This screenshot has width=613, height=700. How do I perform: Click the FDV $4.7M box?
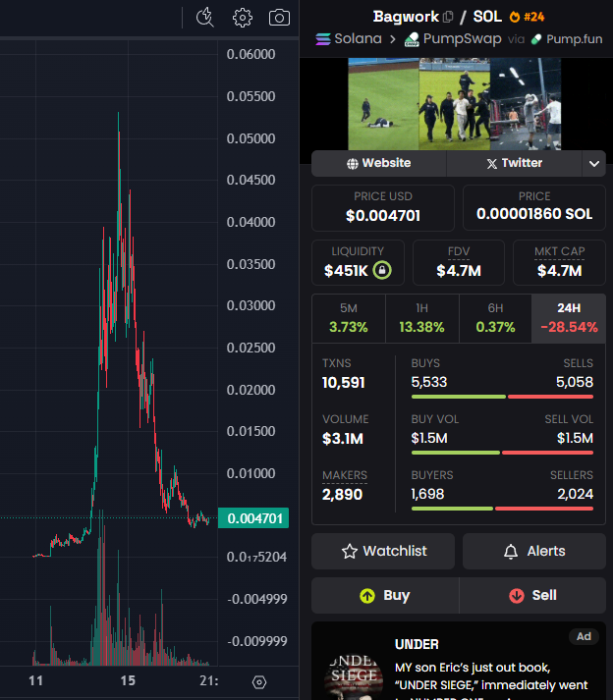coord(459,263)
